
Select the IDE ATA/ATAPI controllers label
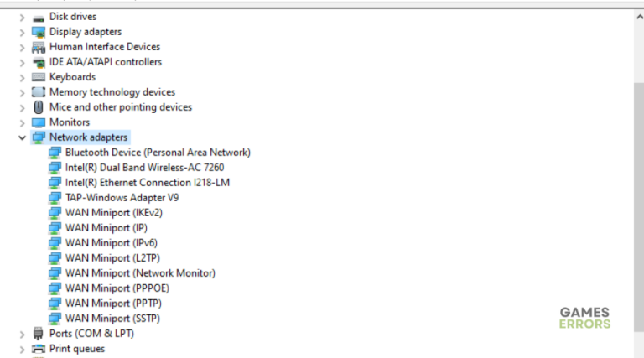(x=106, y=62)
